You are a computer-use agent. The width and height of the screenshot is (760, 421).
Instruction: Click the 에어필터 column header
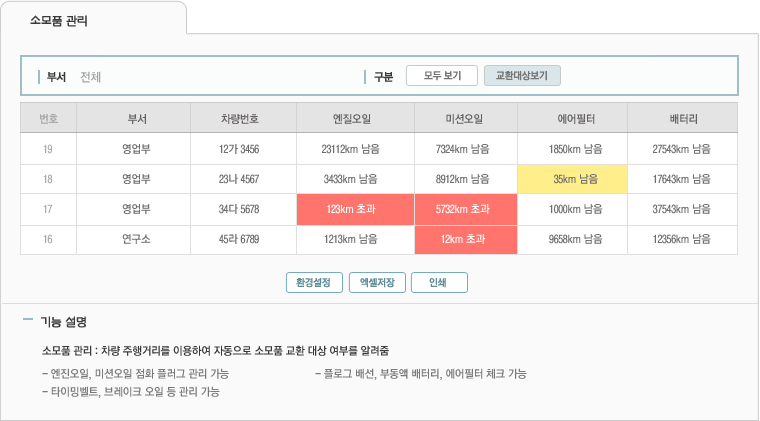(572, 118)
